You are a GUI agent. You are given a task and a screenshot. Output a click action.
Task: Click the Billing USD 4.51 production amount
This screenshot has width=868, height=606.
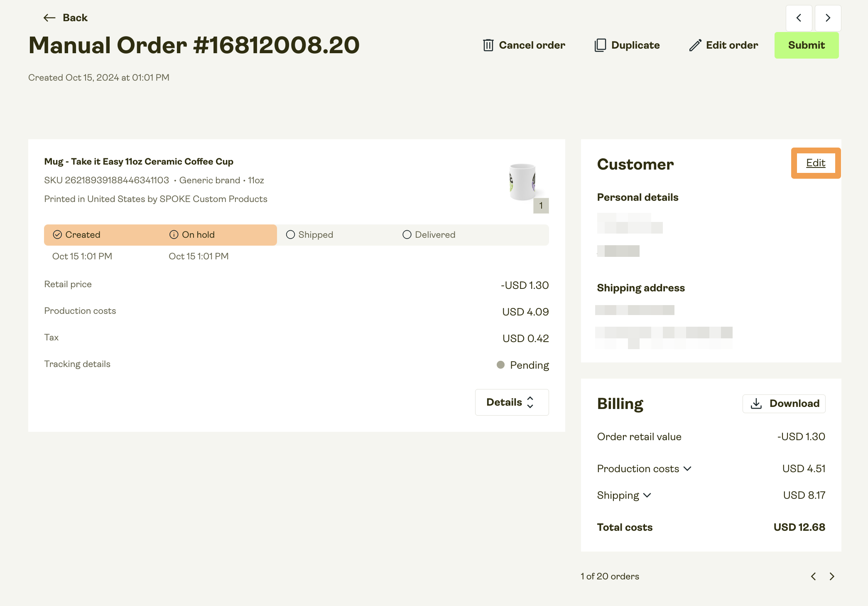pos(804,469)
